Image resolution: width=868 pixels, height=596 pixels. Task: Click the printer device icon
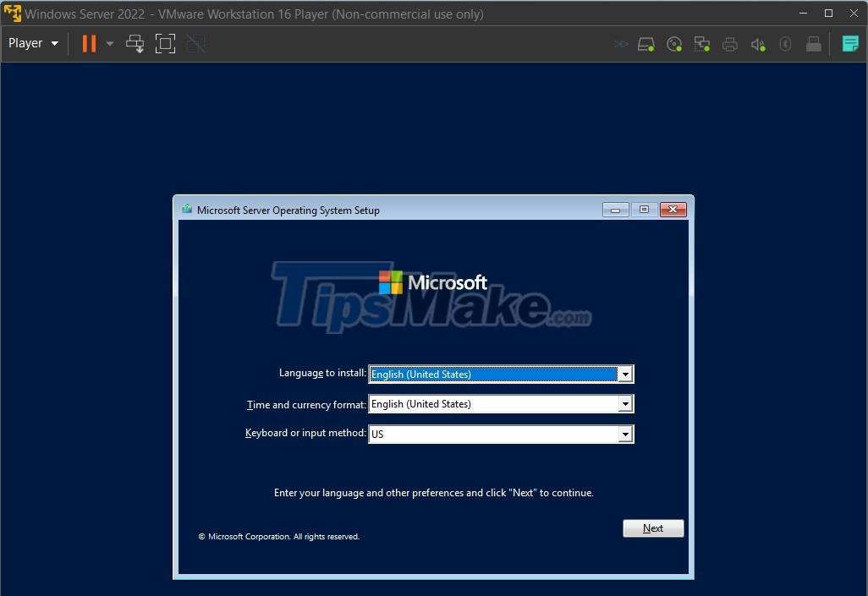(729, 44)
